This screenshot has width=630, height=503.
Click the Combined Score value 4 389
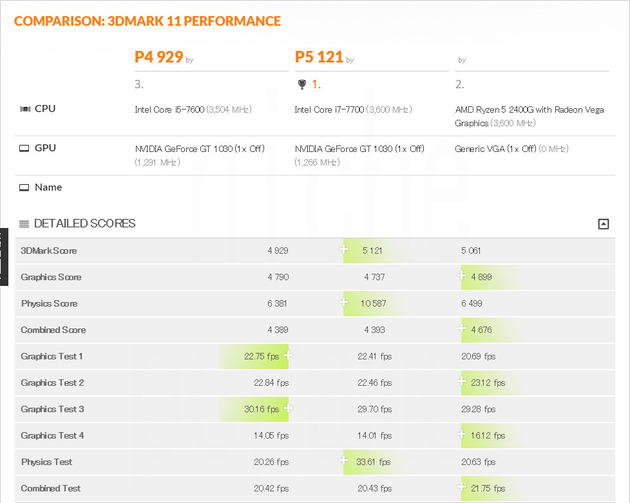[278, 330]
